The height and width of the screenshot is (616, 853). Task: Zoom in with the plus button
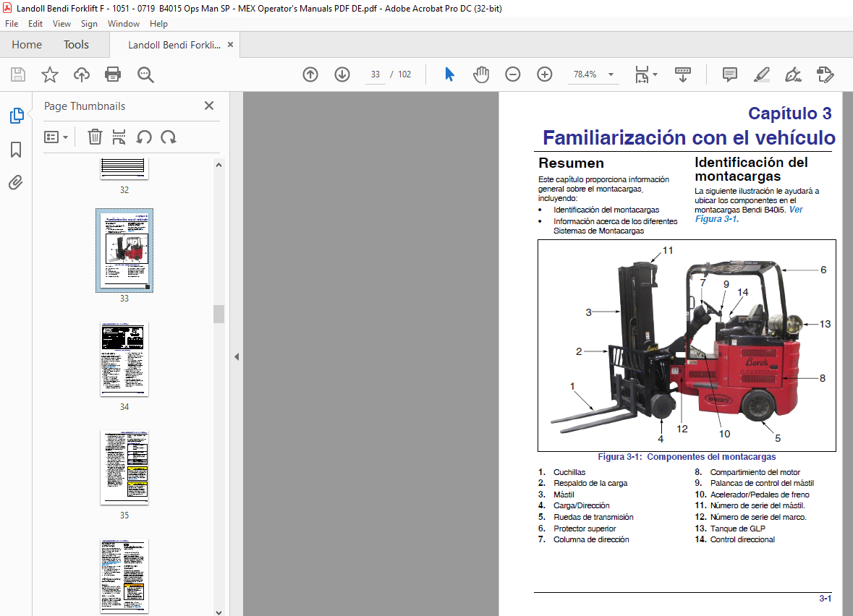pyautogui.click(x=545, y=74)
